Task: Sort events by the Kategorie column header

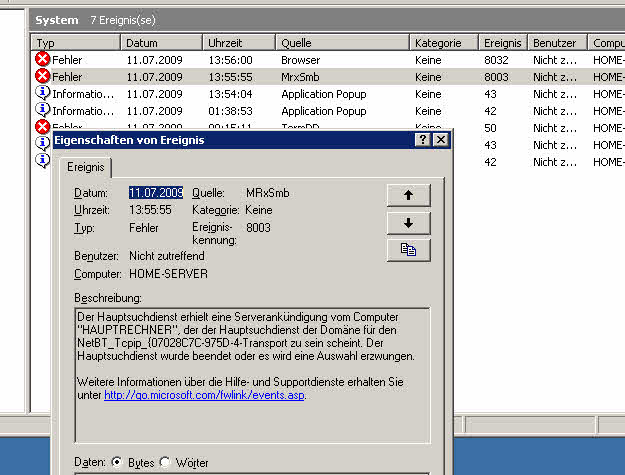Action: pyautogui.click(x=444, y=43)
